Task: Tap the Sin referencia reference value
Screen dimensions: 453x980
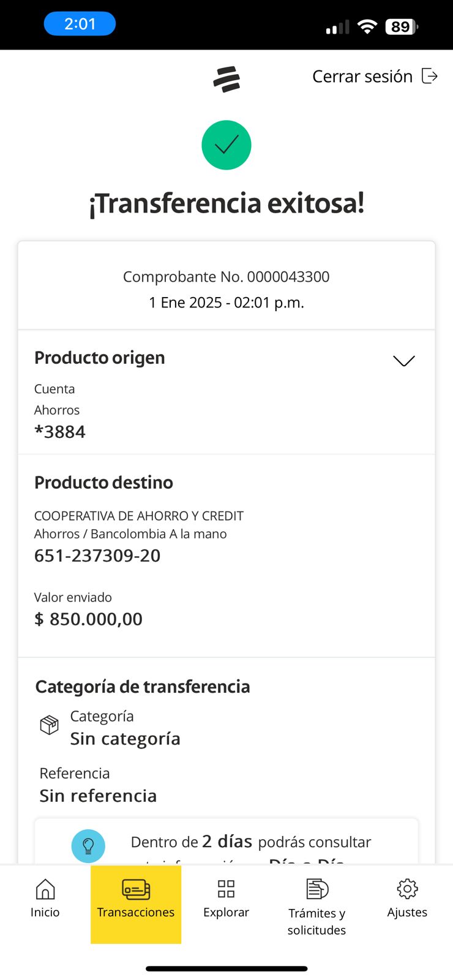Action: coord(99,796)
